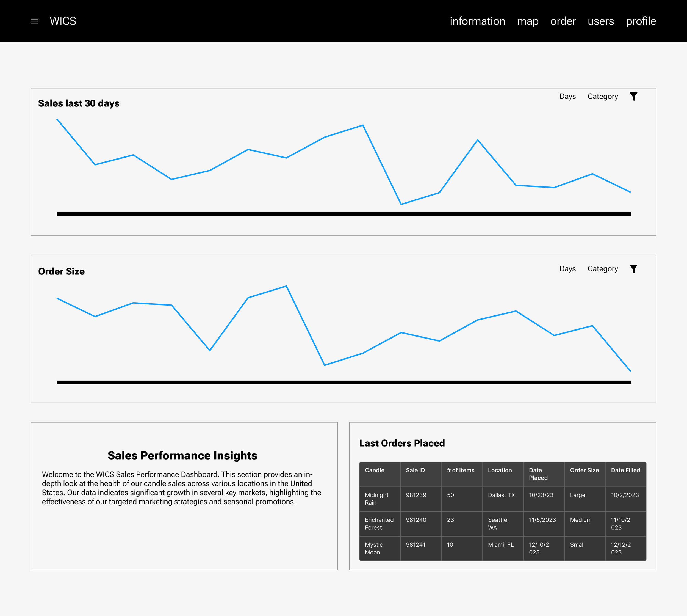Click the Date Placed column header
The image size is (687, 616).
pos(538,474)
